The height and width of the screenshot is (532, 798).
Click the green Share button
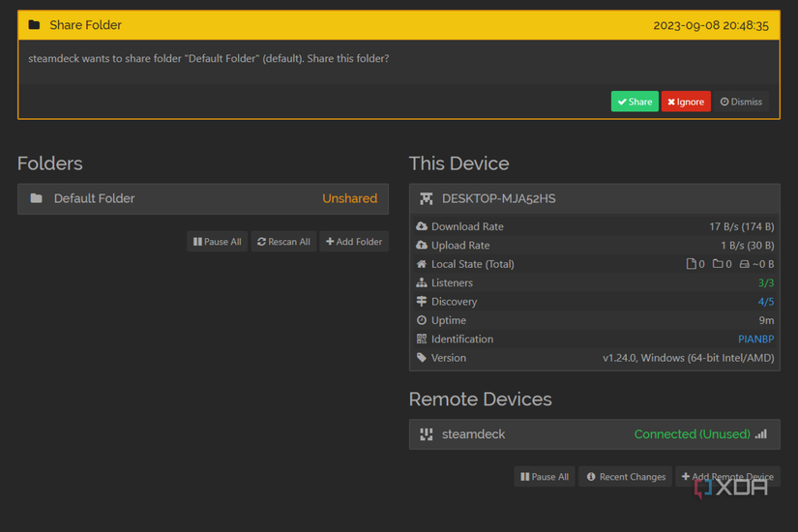click(635, 102)
